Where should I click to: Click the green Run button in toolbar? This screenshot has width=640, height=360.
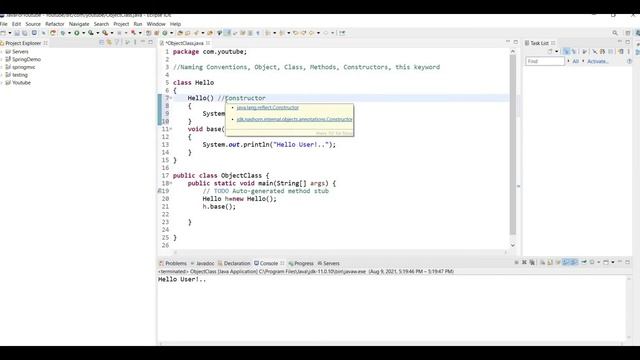[x=76, y=33]
